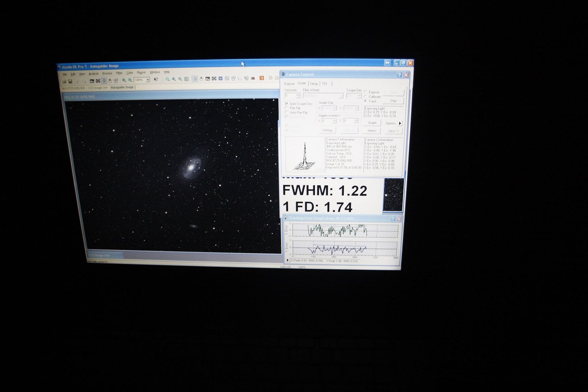This screenshot has width=588, height=392.
Task: Open the Edit menu
Action: 73,74
